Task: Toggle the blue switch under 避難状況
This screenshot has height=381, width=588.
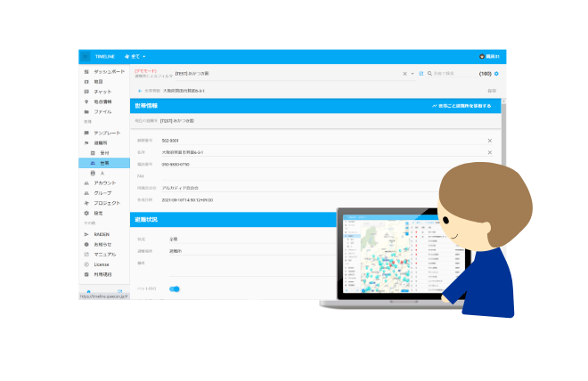Action: point(175,288)
